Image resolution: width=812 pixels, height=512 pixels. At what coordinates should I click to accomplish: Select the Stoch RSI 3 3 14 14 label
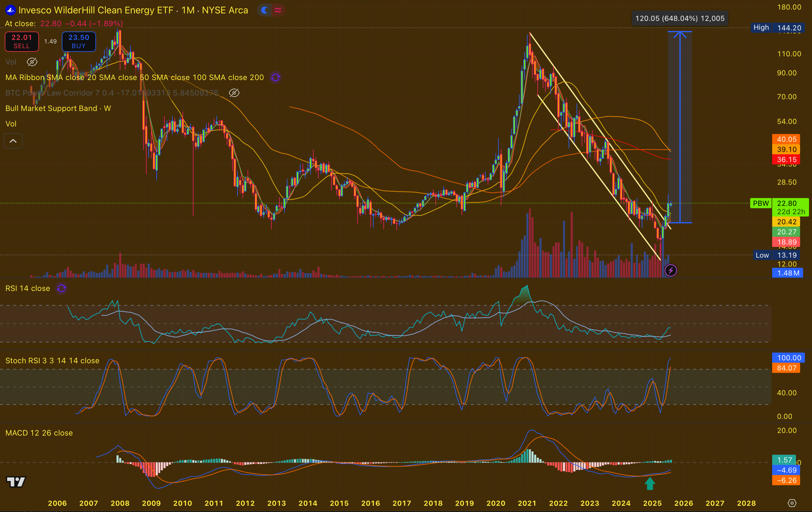click(52, 361)
